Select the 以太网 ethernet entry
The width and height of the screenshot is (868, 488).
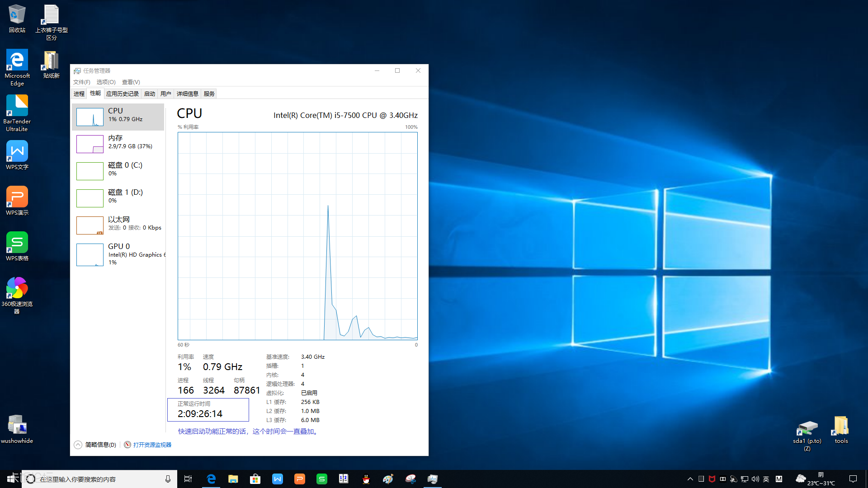[x=118, y=225]
